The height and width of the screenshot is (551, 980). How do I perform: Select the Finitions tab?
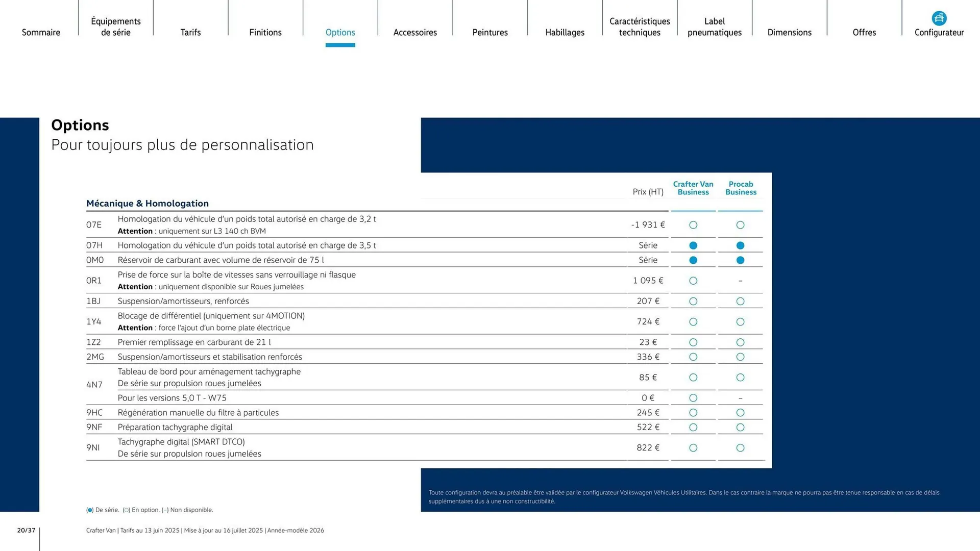[265, 32]
